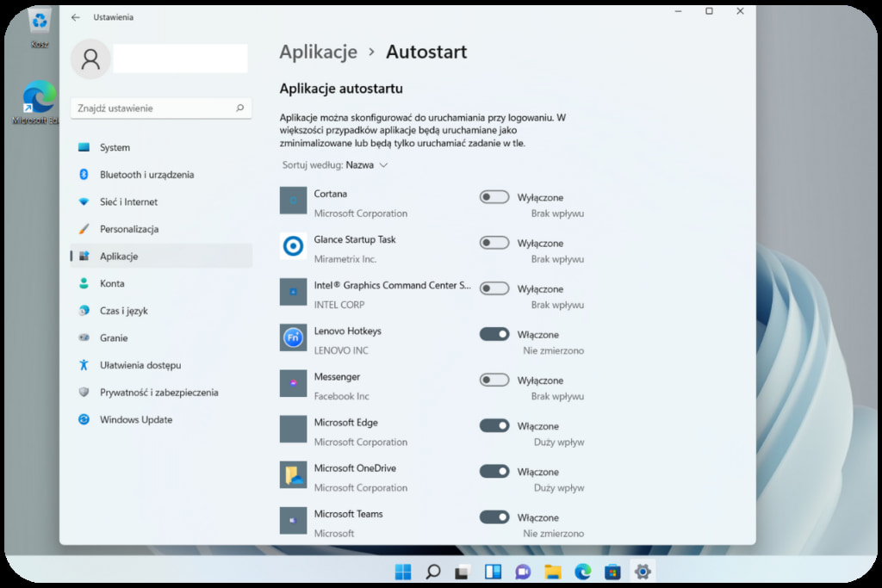
Task: Click the Settings gear on taskbar
Action: pos(643,572)
